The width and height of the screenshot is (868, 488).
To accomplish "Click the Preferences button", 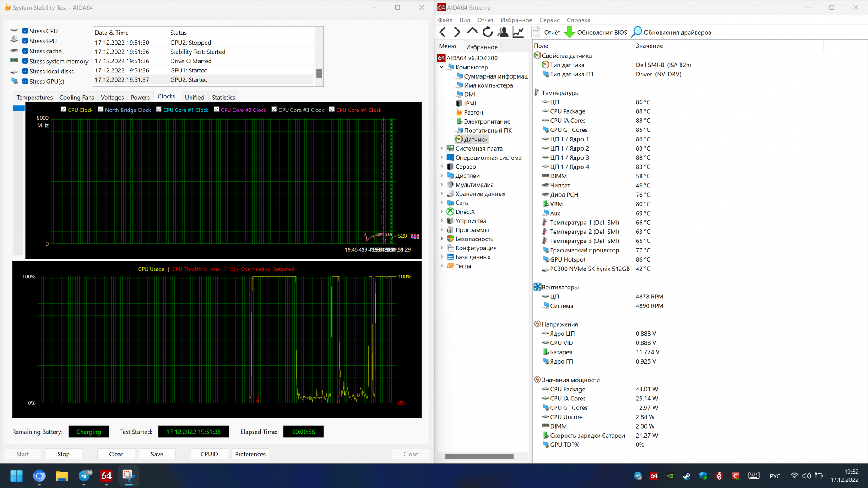I will click(x=250, y=454).
